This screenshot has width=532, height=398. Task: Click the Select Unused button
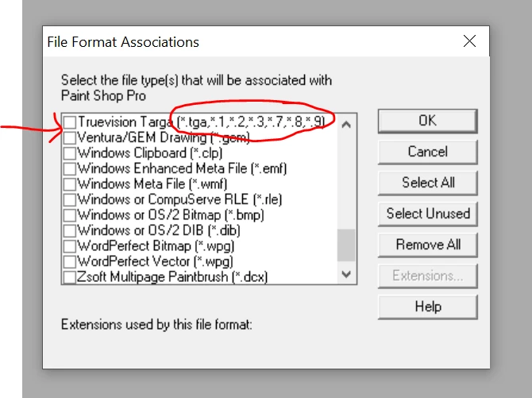click(x=427, y=214)
